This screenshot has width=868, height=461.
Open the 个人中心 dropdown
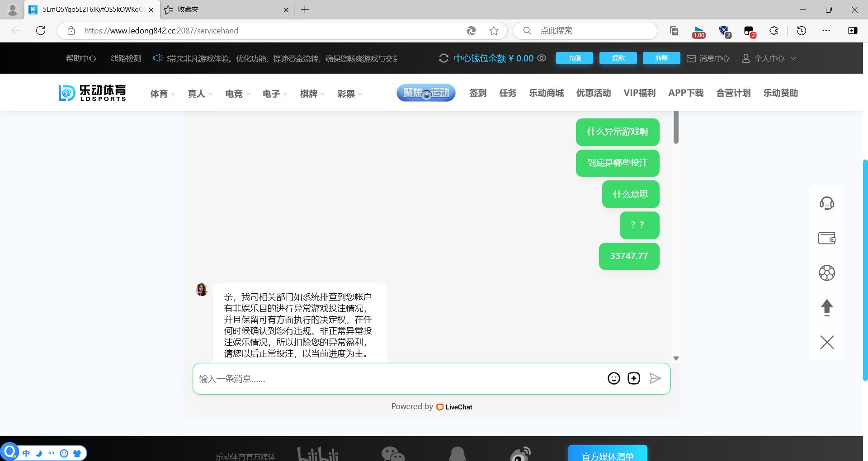(x=769, y=58)
